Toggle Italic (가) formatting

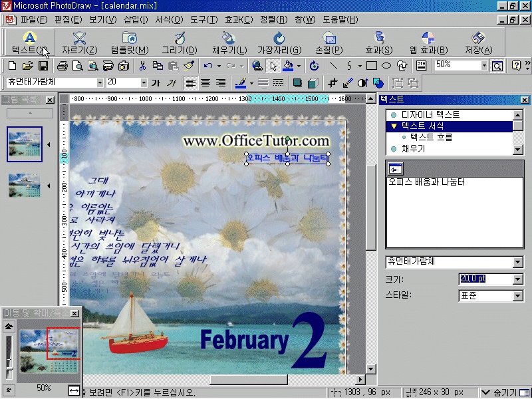(172, 82)
